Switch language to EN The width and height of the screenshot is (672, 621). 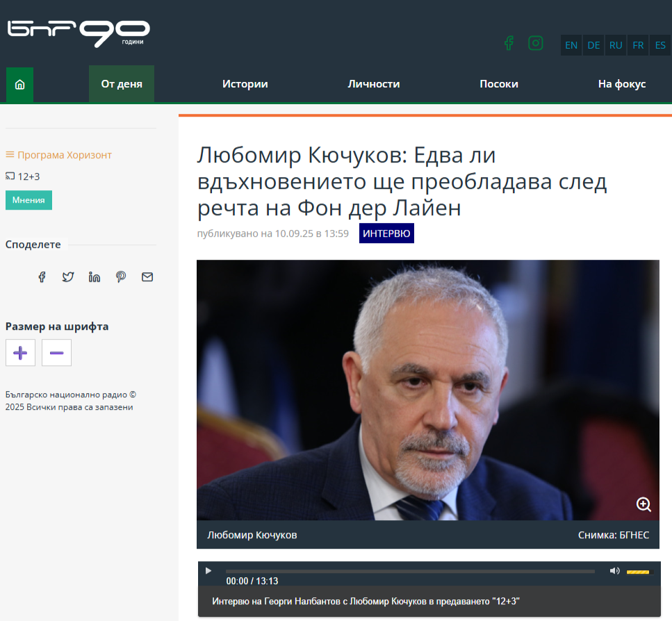571,45
